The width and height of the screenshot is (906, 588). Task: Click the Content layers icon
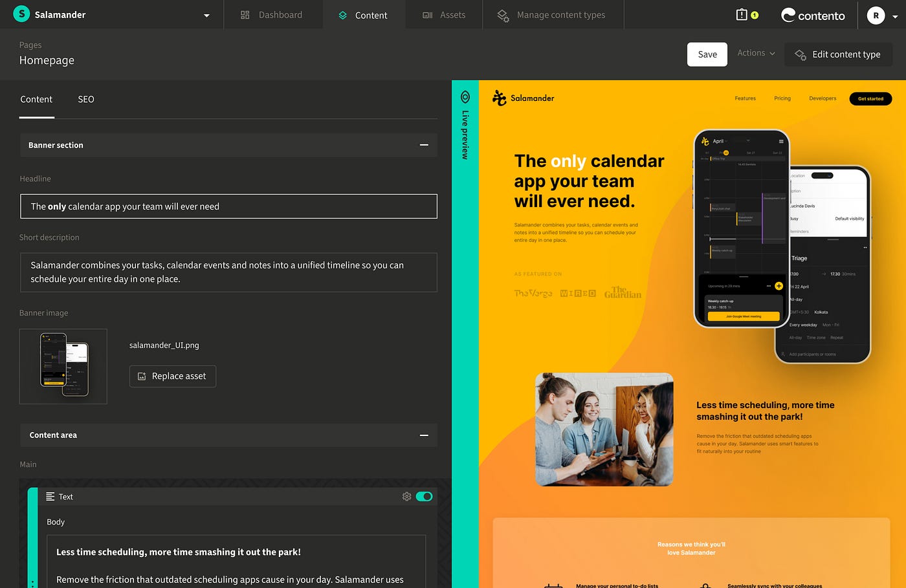click(343, 16)
